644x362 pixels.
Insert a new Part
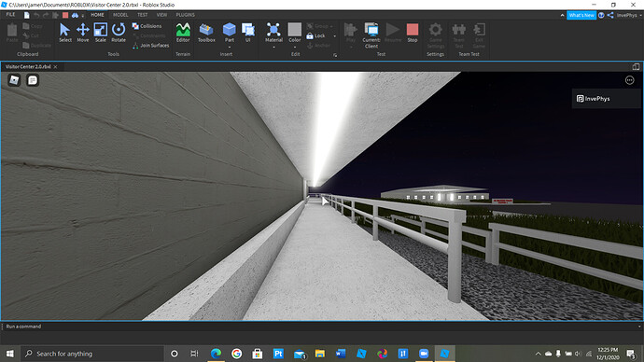coord(230,33)
